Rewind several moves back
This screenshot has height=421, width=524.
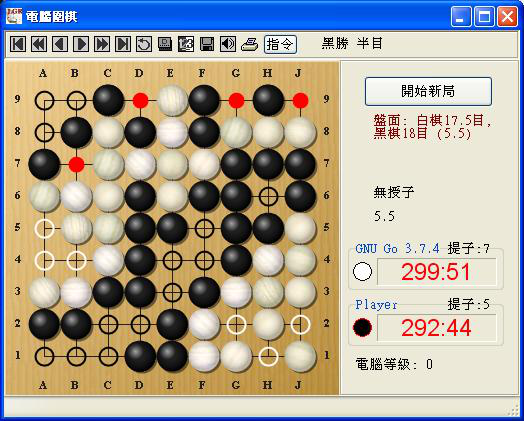click(x=39, y=44)
